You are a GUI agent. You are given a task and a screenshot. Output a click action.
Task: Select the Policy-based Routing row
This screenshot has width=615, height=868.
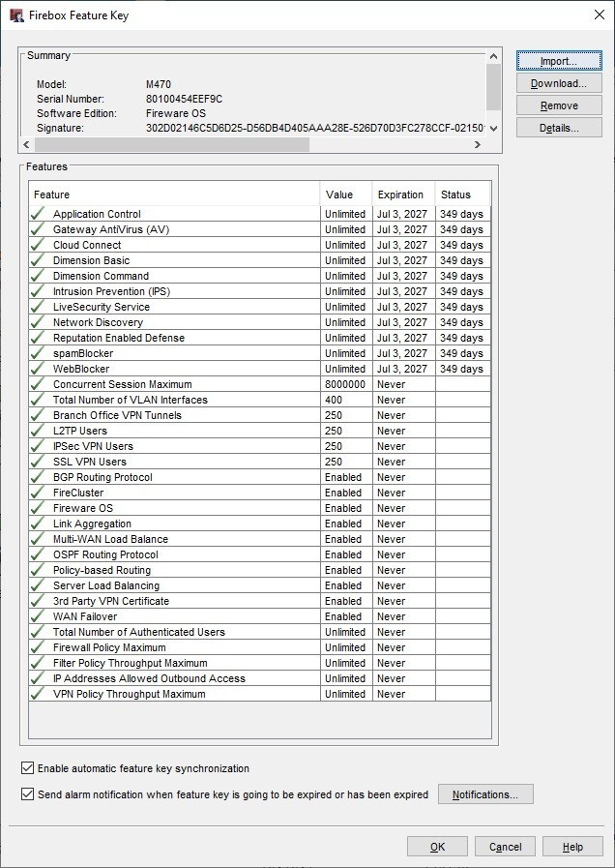point(260,570)
